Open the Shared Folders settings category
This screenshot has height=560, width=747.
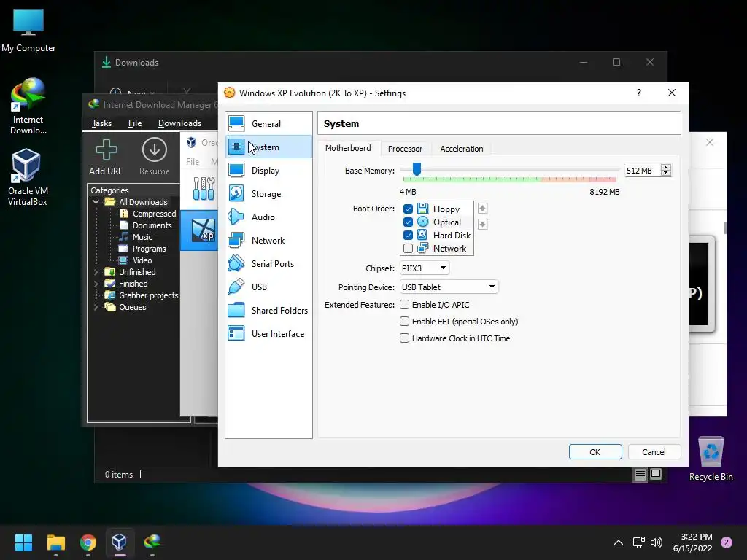coord(268,311)
